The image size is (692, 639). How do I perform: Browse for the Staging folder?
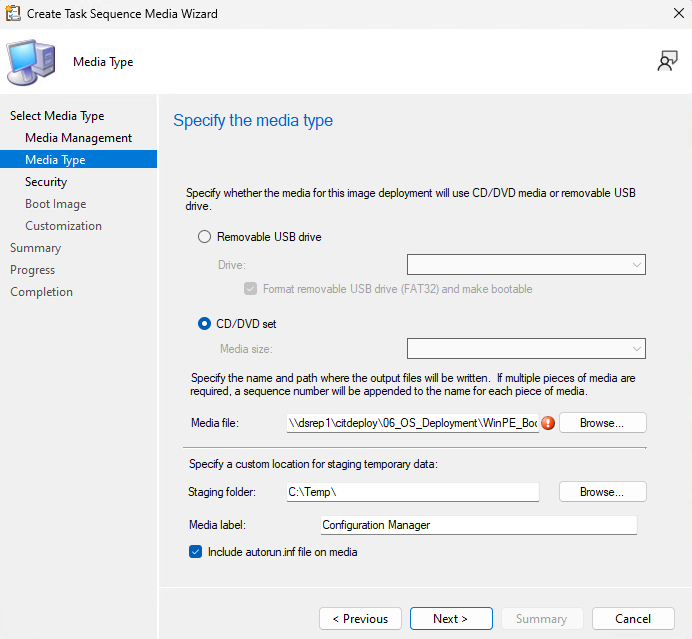point(602,492)
